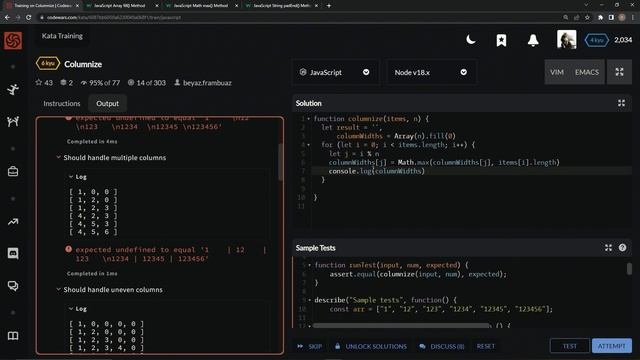Switch to the Output tab
This screenshot has height=360, width=640.
tap(107, 104)
